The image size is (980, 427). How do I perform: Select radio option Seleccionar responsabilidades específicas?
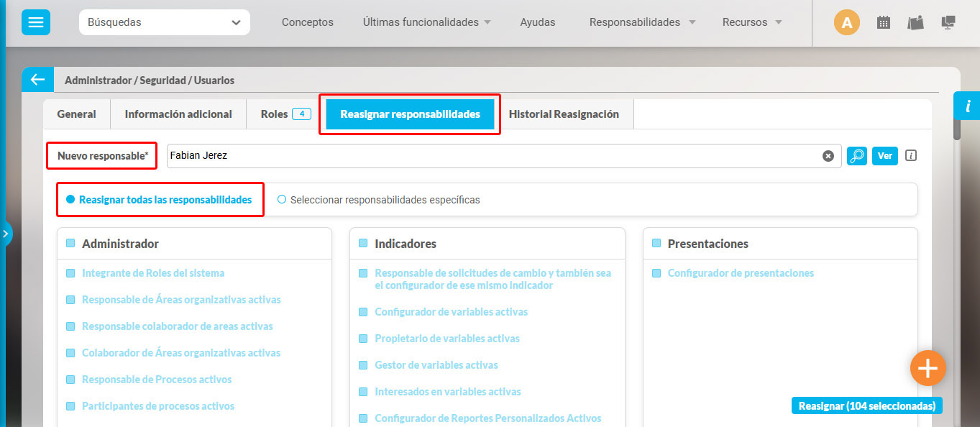coord(281,199)
